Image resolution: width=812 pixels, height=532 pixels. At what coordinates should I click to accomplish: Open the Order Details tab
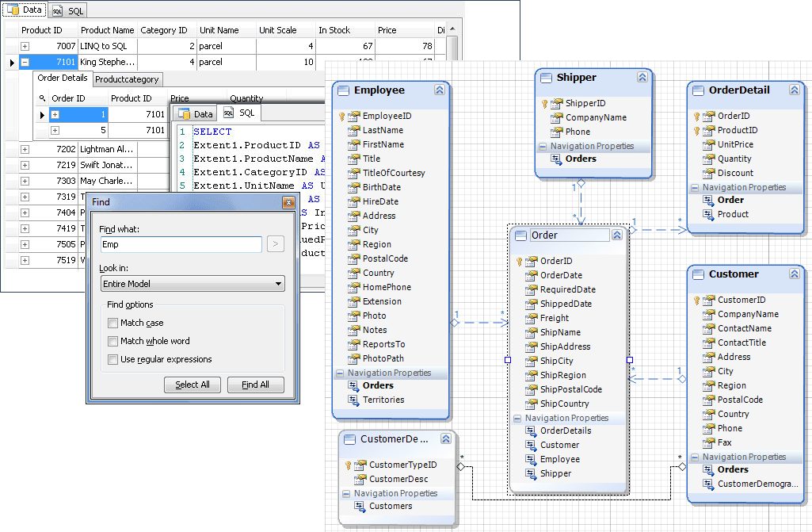point(63,78)
